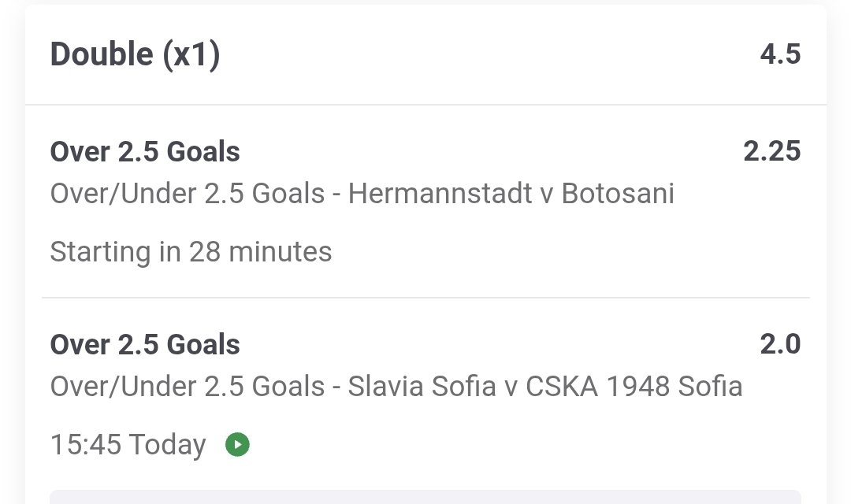Image resolution: width=851 pixels, height=504 pixels.
Task: Tap the "Double" bet type heading
Action: 102,54
